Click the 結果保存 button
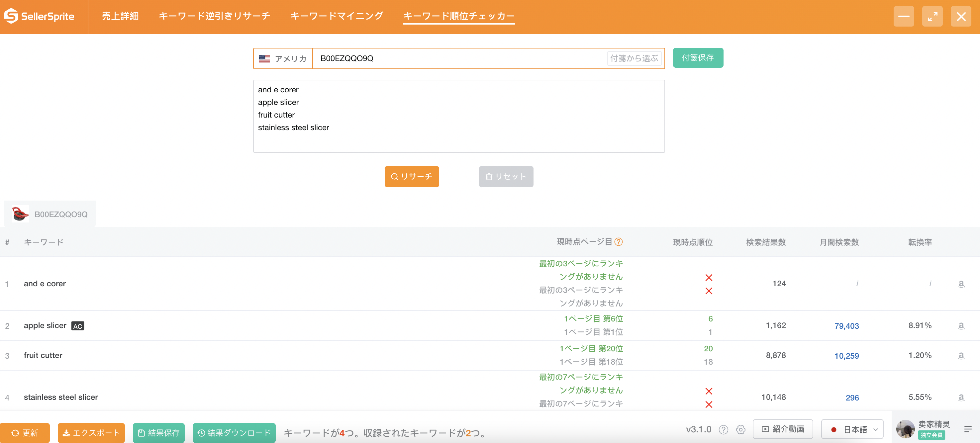 click(159, 433)
